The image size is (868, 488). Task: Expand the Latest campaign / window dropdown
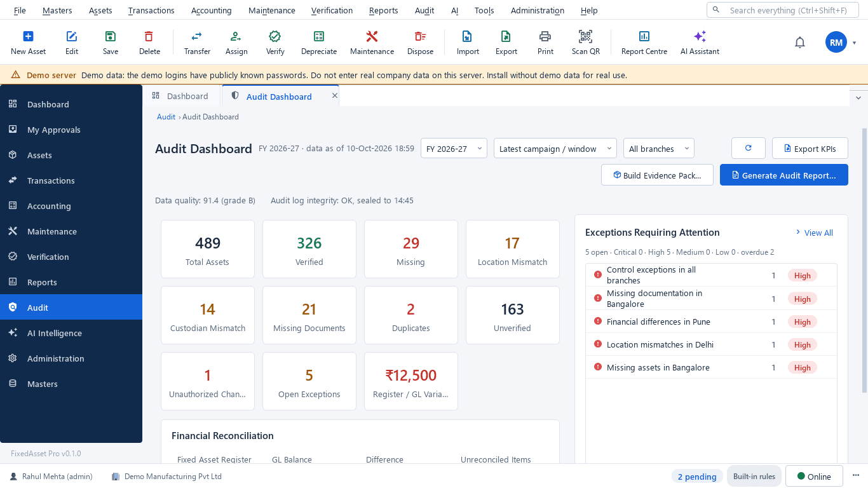555,148
